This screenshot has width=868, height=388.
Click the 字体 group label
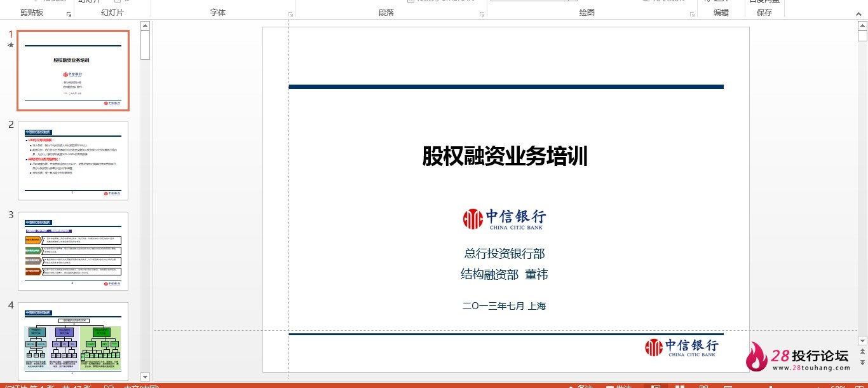click(x=218, y=13)
